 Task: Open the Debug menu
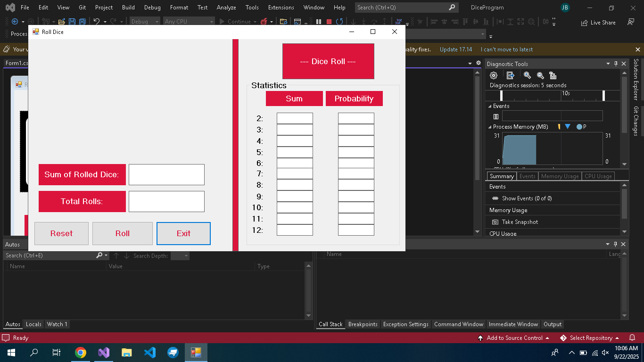coord(152,8)
